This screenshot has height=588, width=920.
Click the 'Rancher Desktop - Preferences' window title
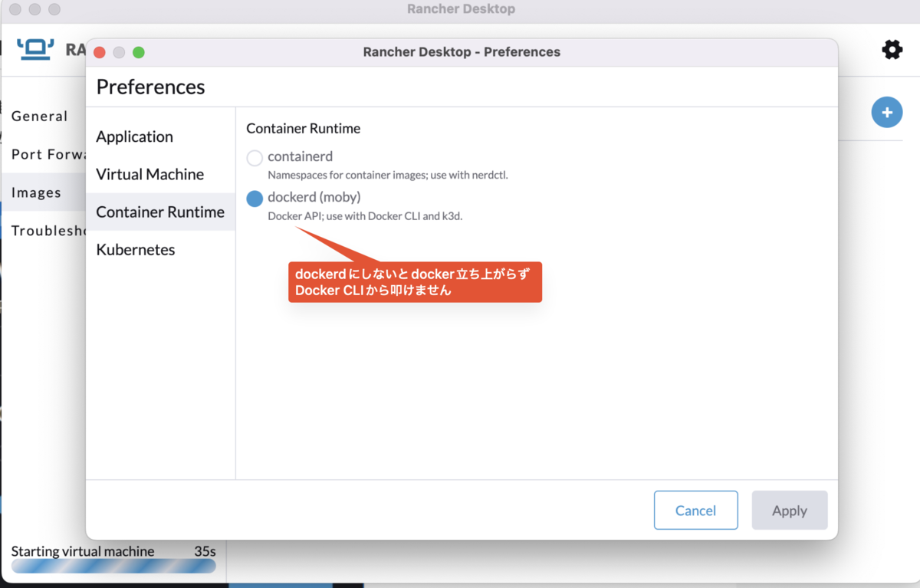coord(462,52)
